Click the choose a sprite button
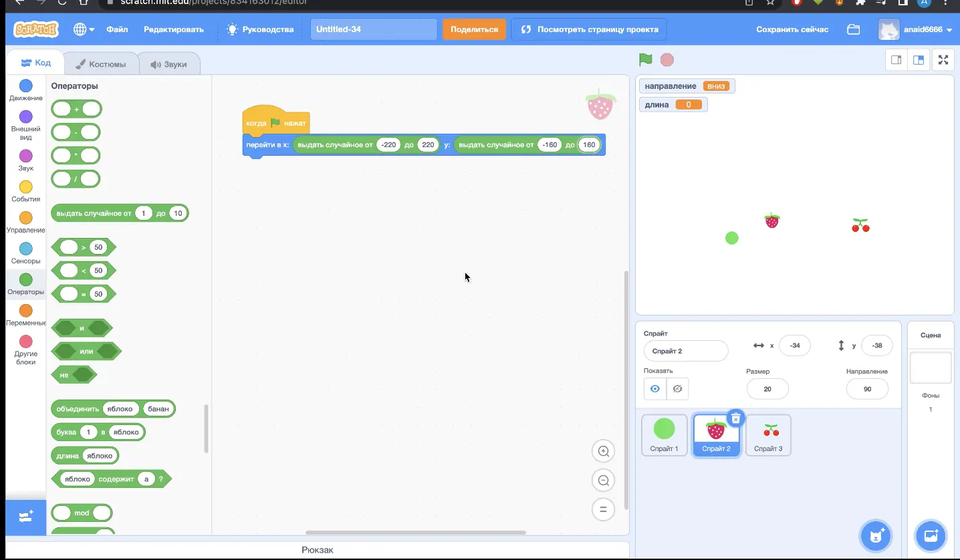Image resolution: width=960 pixels, height=560 pixels. coord(876,535)
